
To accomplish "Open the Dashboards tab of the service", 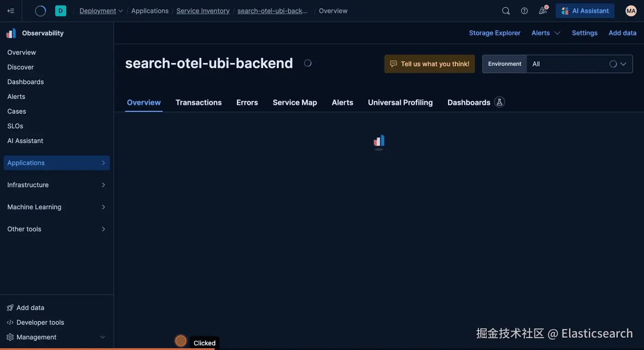I will (x=469, y=102).
